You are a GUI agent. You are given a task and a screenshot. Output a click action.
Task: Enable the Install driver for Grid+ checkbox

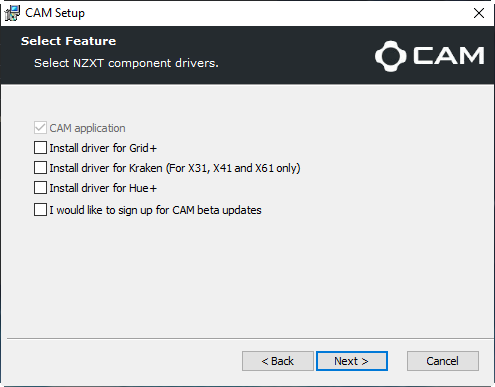(40, 148)
